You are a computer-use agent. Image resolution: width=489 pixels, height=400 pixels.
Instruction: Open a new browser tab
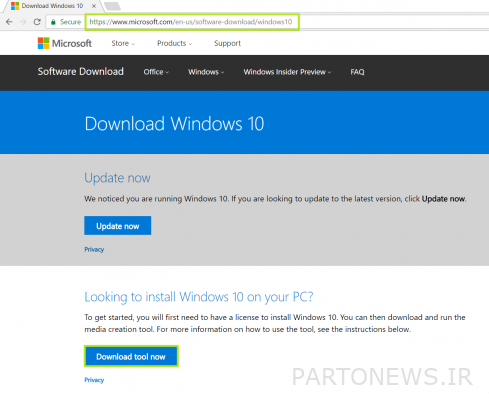(x=112, y=6)
